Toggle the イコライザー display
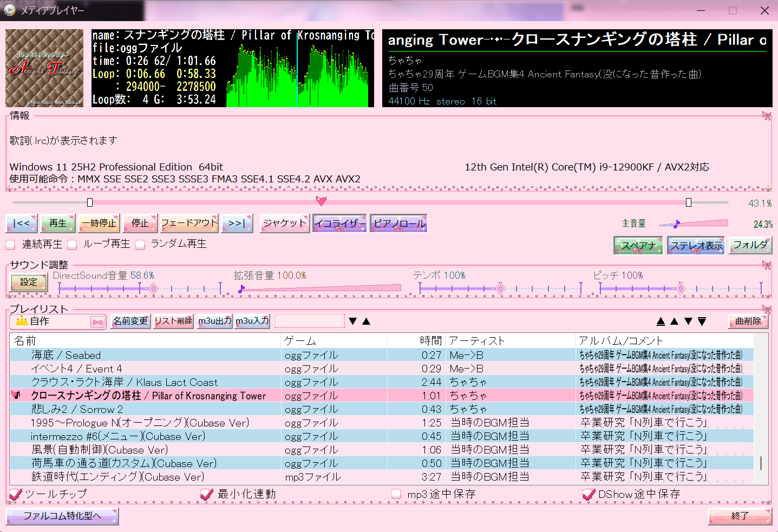Image resolution: width=778 pixels, height=532 pixels. pyautogui.click(x=340, y=223)
